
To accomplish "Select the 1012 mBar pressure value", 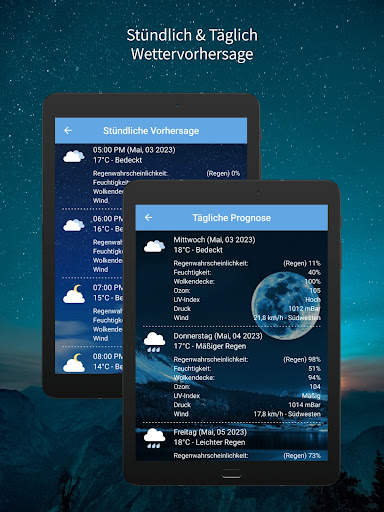I will tap(304, 308).
